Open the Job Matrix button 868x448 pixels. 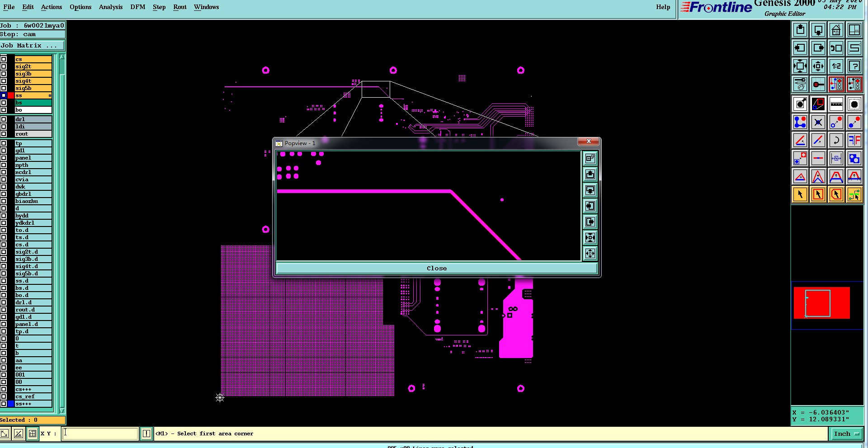[33, 45]
